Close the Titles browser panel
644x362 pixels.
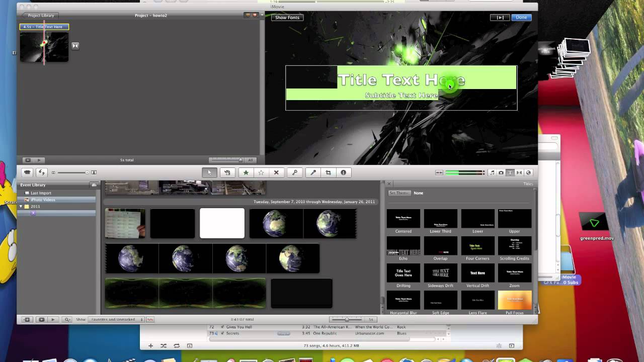(x=389, y=184)
